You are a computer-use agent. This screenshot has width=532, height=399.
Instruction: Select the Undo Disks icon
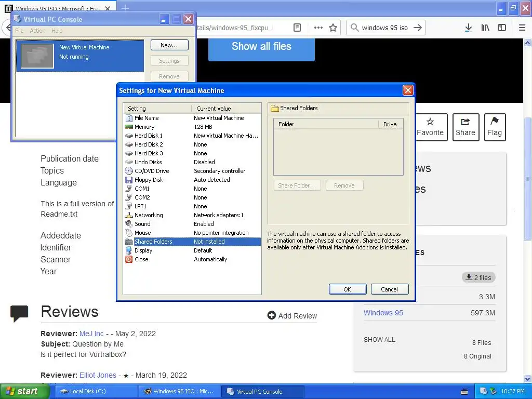coord(129,162)
